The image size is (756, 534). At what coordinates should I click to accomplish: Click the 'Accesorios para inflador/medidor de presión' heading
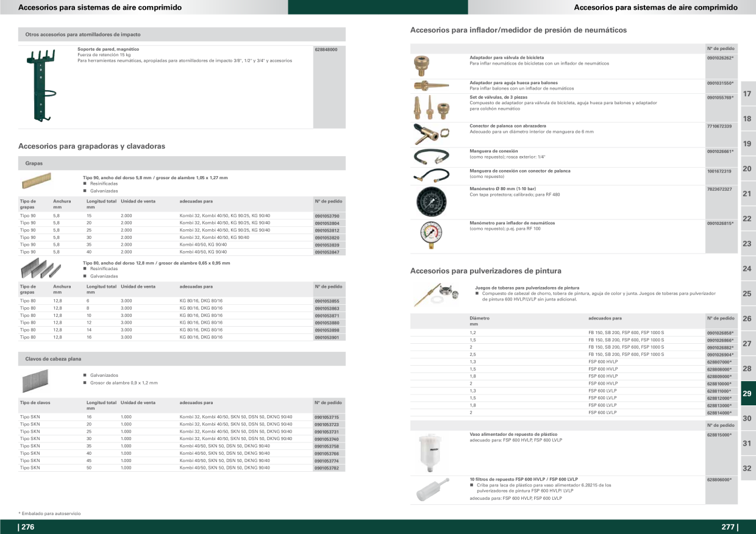[518, 30]
